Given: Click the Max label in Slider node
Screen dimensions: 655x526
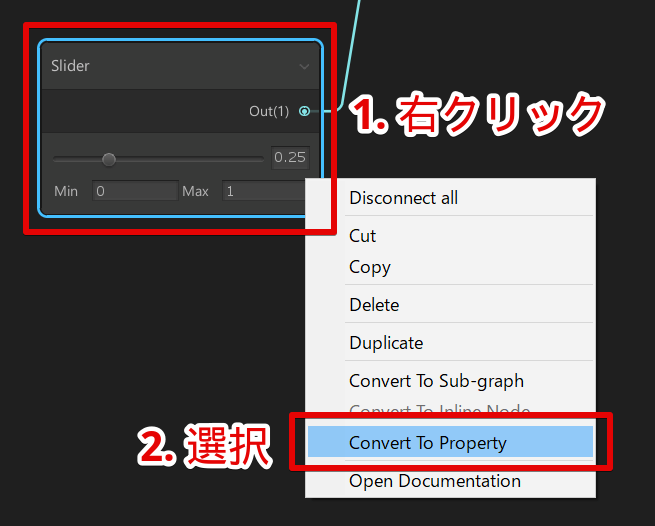Looking at the screenshot, I should tap(195, 191).
